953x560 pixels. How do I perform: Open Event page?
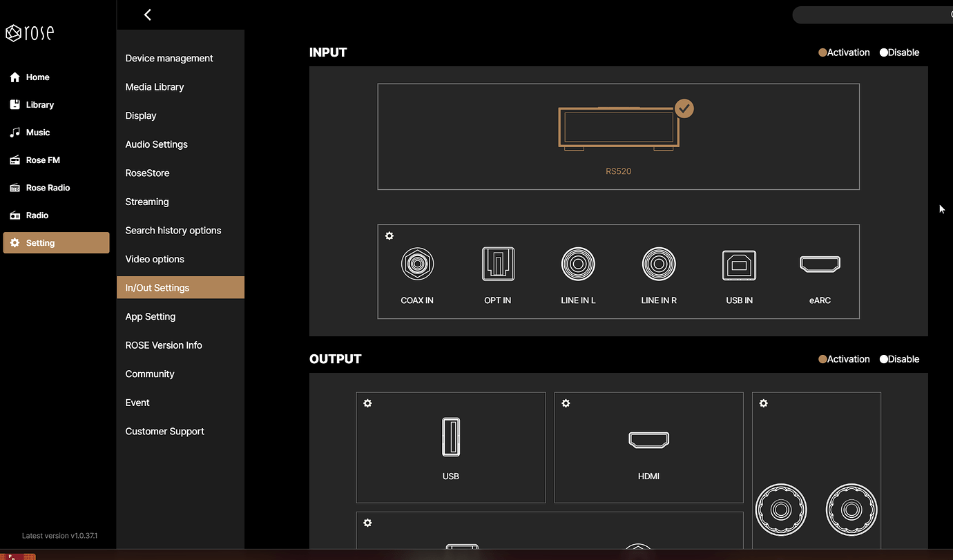[x=180, y=403]
